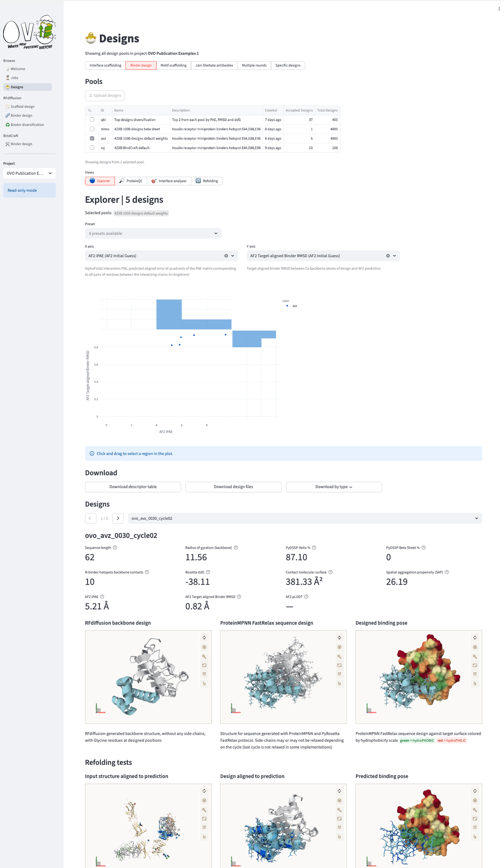Check the qki pool row checkbox

pyautogui.click(x=92, y=120)
